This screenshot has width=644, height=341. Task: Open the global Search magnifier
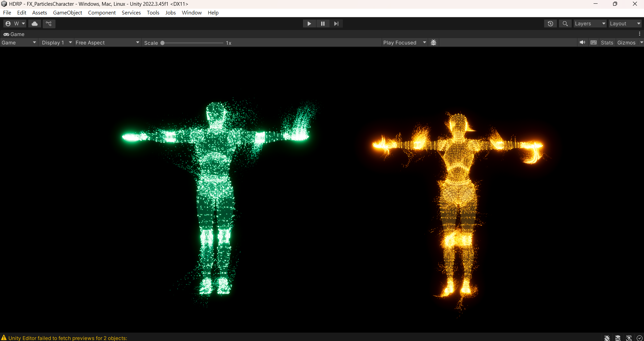pyautogui.click(x=565, y=24)
